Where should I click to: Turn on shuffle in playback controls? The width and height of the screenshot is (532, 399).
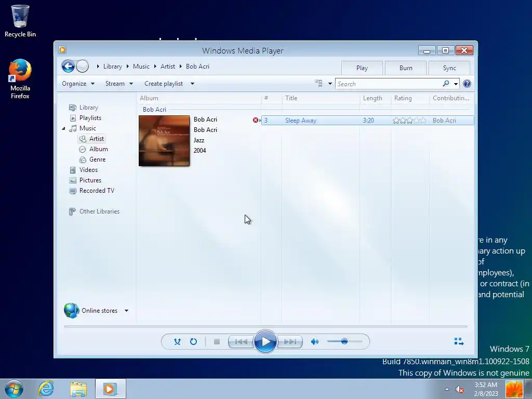coord(177,342)
